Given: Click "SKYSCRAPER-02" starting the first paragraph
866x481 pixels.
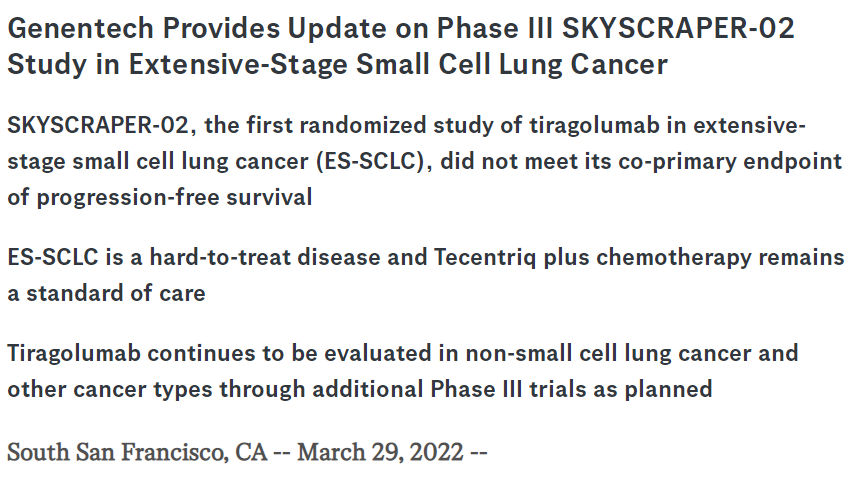Looking at the screenshot, I should point(98,125).
